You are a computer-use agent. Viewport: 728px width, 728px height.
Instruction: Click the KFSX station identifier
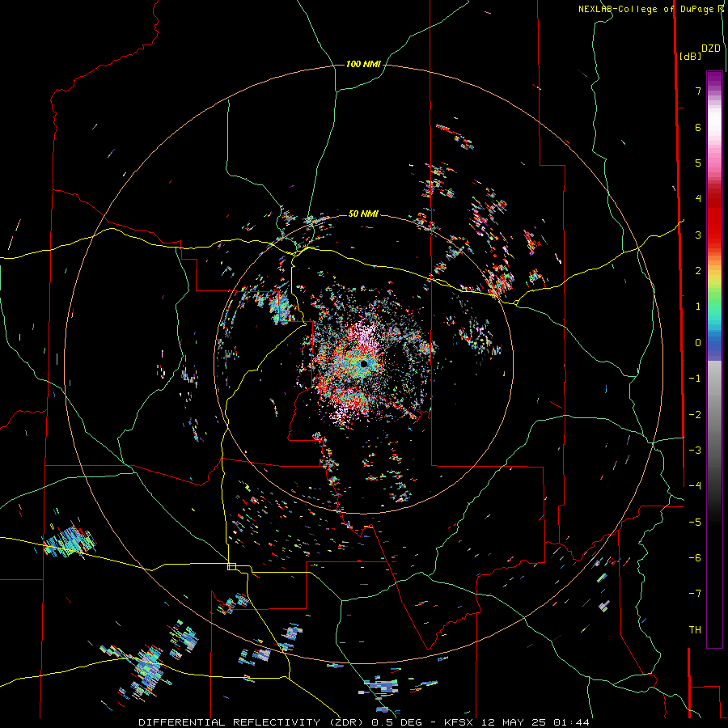coord(459,722)
